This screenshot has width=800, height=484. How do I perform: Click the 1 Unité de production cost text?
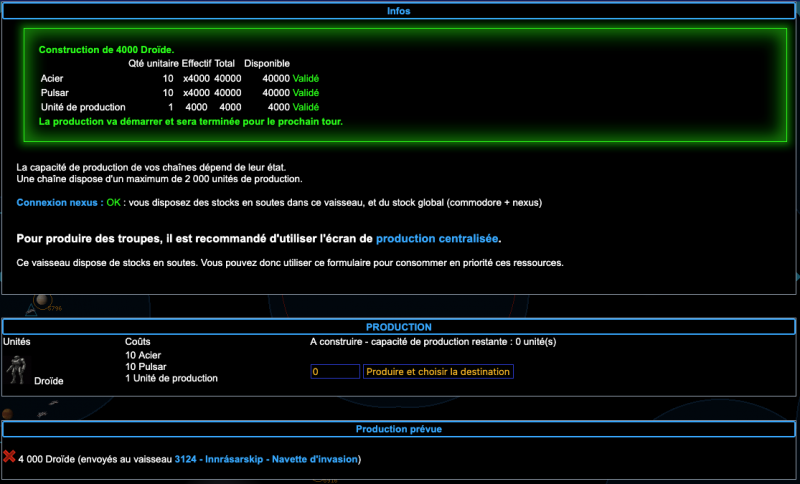click(171, 378)
